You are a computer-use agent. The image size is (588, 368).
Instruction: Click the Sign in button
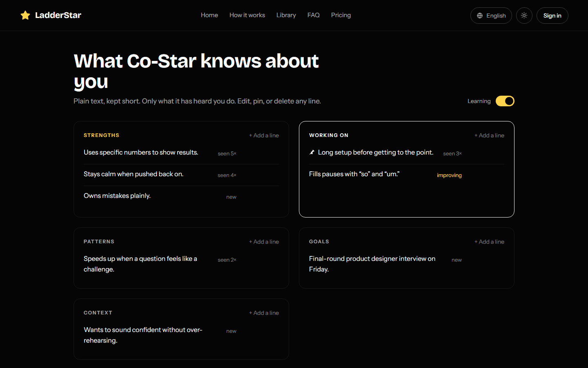click(x=552, y=16)
